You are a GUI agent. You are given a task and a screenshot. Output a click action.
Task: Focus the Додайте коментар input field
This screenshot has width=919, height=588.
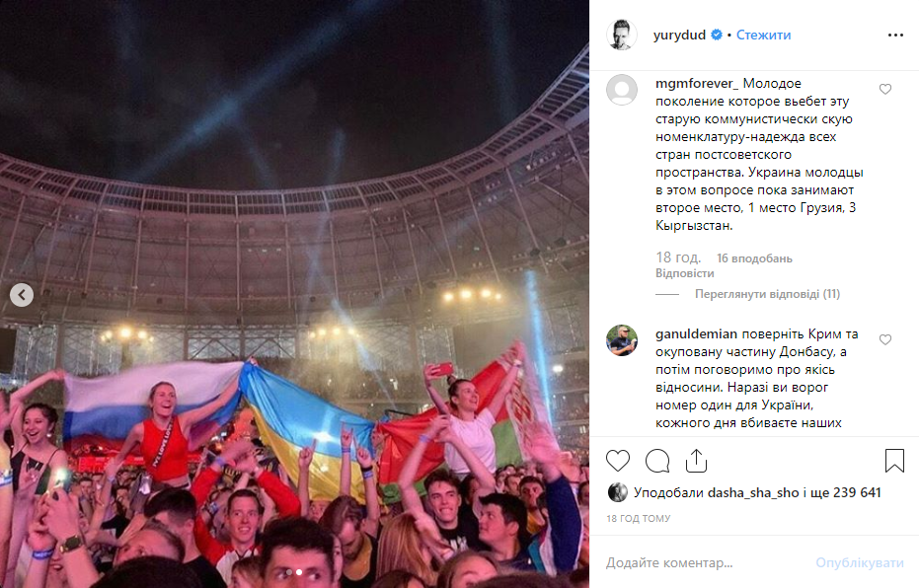pos(703,562)
